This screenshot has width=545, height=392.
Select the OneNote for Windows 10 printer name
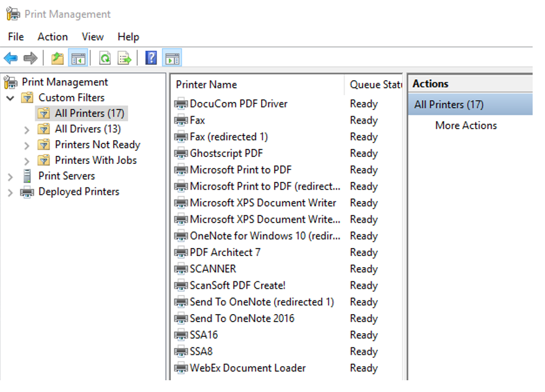tap(265, 236)
